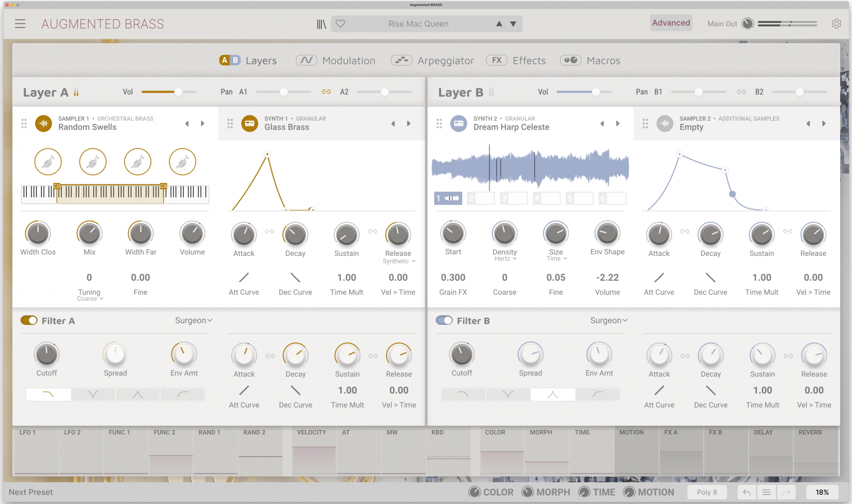Click the Poly 8 voices button
The image size is (852, 504).
707,492
